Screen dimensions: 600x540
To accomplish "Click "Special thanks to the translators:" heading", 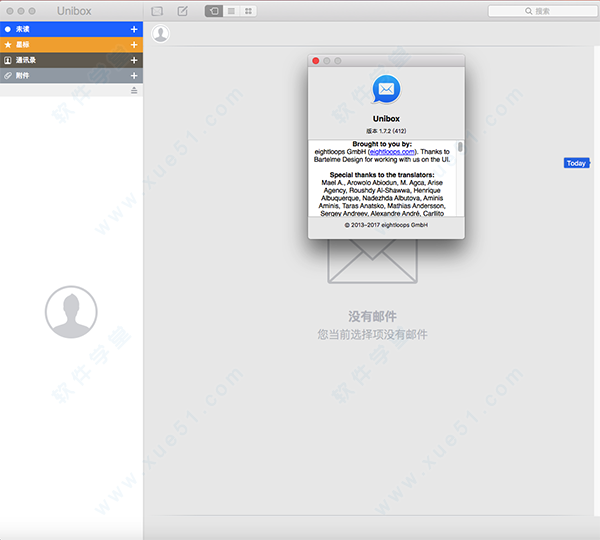I will (382, 175).
